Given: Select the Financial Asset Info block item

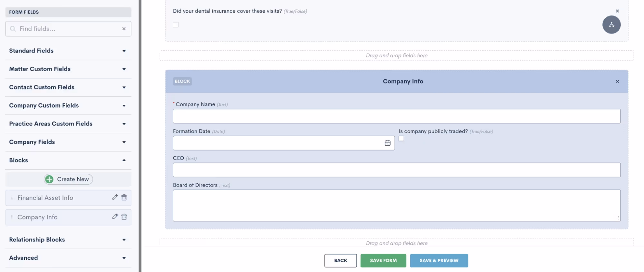Looking at the screenshot, I should [x=68, y=198].
